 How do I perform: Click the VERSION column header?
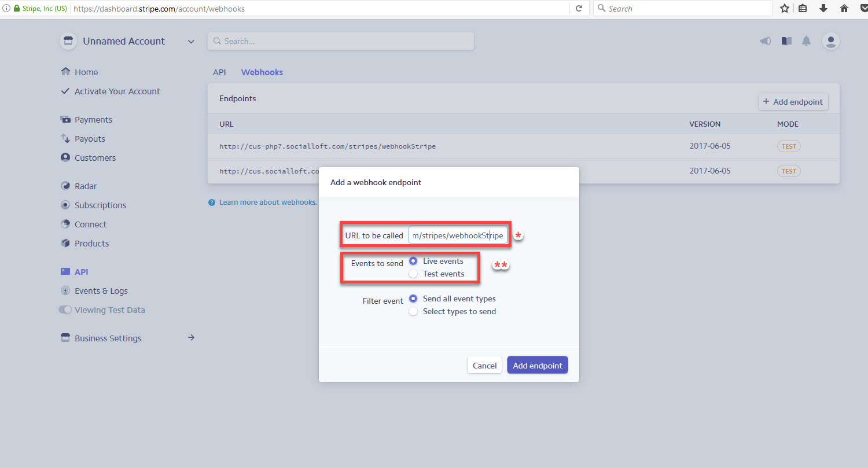click(x=705, y=124)
